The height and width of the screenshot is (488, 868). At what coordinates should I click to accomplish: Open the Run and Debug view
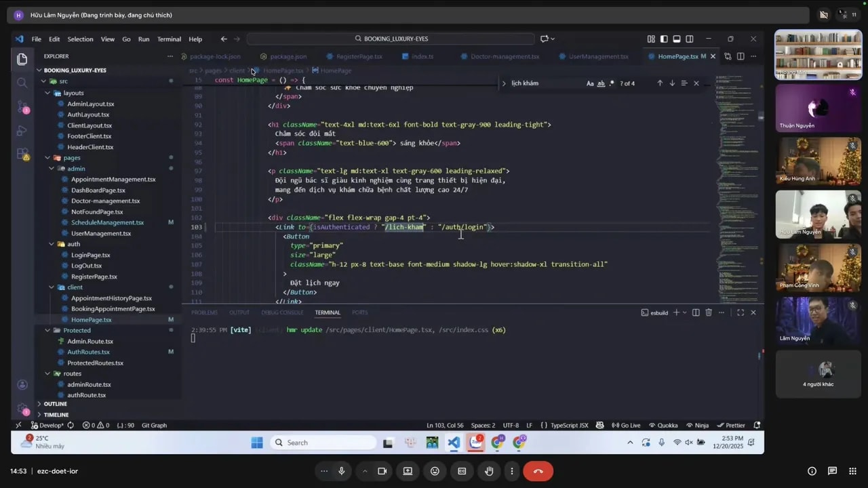[x=22, y=131]
